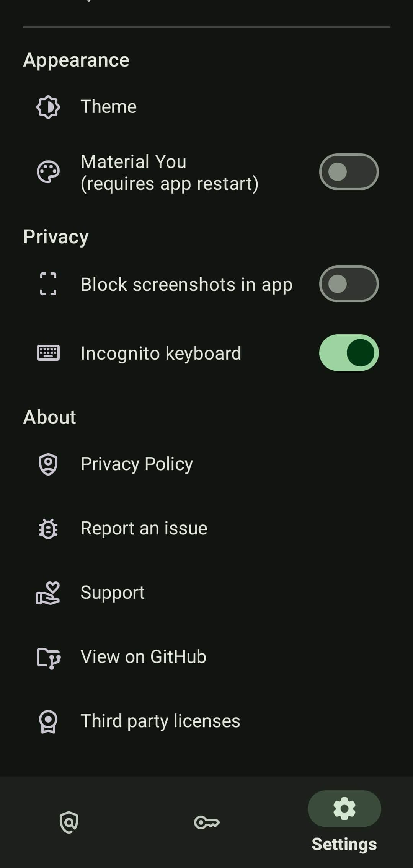Disable the Incognito keyboard switch

coord(349,353)
